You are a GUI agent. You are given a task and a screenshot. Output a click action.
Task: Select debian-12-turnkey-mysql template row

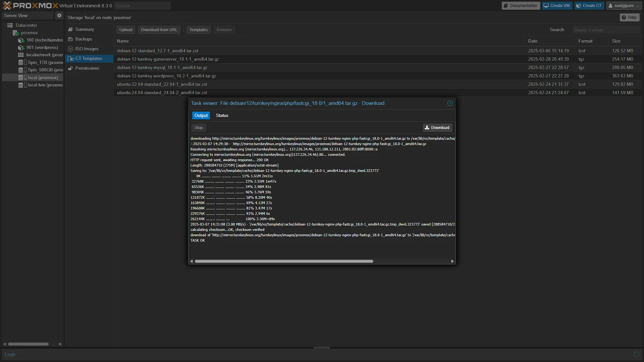pyautogui.click(x=378, y=67)
